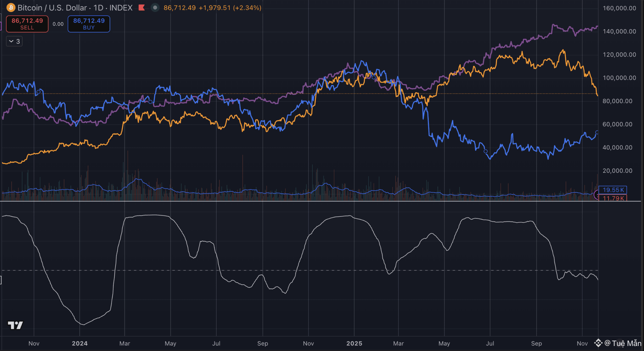The image size is (644, 351).
Task: Click the TradingView logo in the chart corner
Action: click(x=15, y=325)
